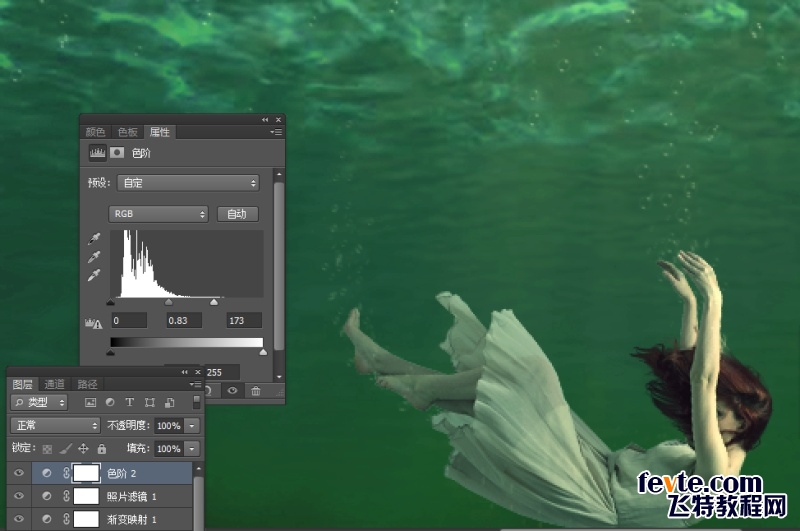Click the highlight input field showing 173

pyautogui.click(x=243, y=320)
